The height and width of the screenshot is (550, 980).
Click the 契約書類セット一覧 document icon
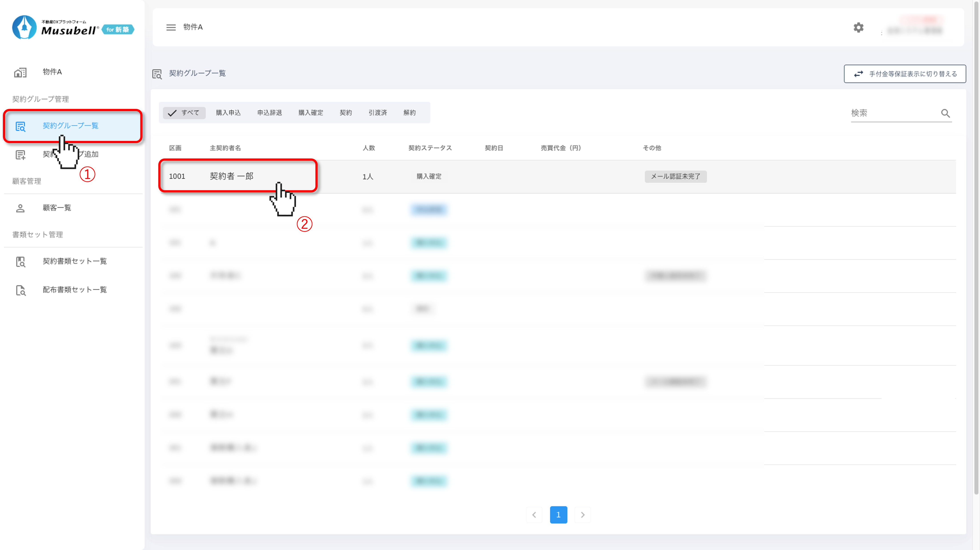pyautogui.click(x=20, y=261)
